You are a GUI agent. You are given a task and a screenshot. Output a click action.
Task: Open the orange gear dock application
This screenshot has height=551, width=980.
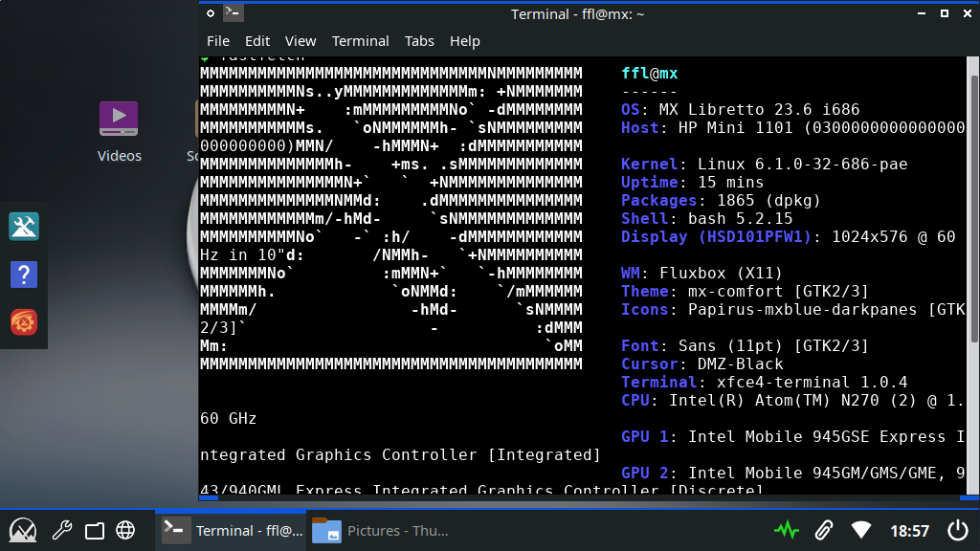[x=24, y=322]
